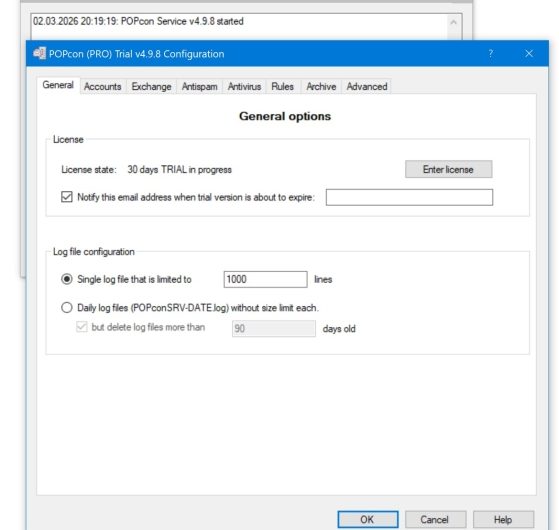559x530 pixels.
Task: Click the question mark help icon in title bar
Action: coord(491,53)
